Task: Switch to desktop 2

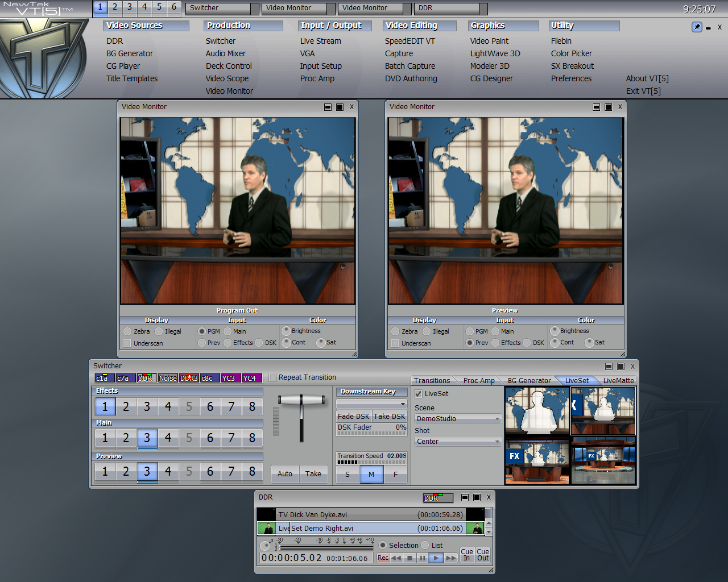Action: click(115, 7)
